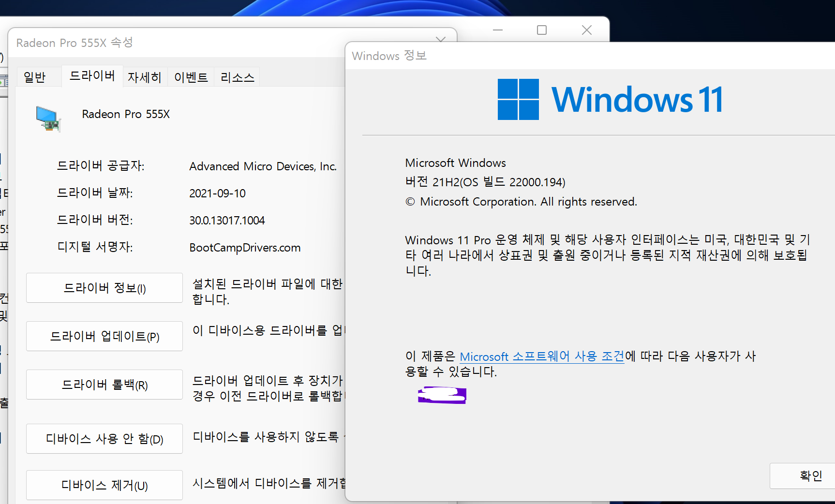
Task: Maximize the background window
Action: pyautogui.click(x=542, y=30)
